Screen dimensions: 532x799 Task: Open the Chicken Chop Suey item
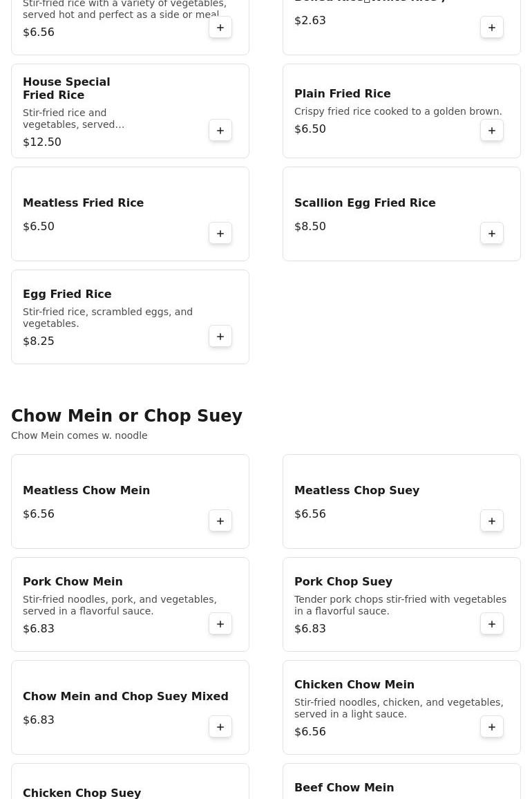point(82,792)
